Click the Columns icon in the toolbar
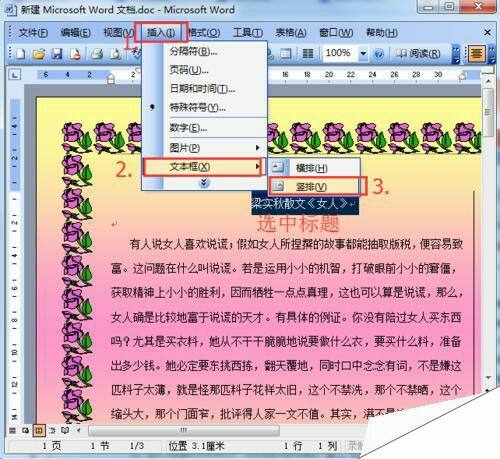This screenshot has height=459, width=500. tap(307, 54)
